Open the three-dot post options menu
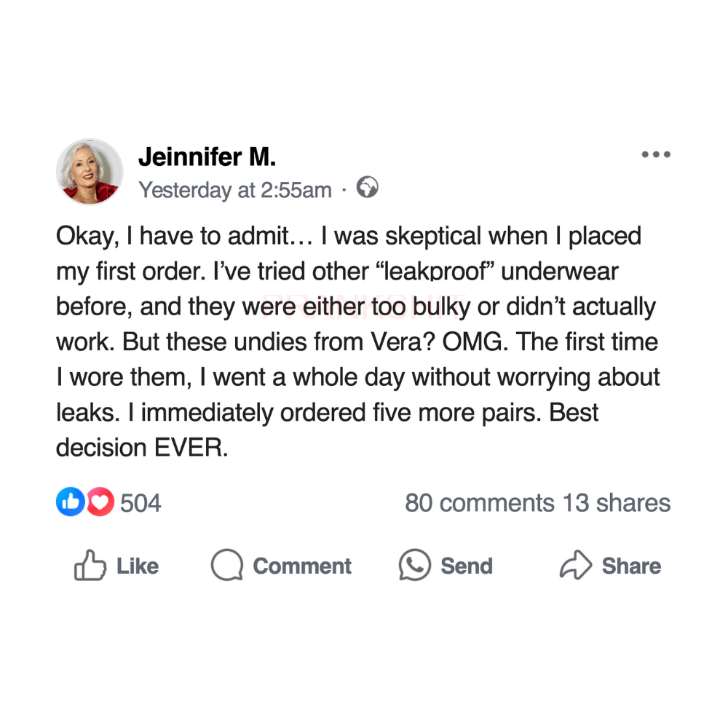The width and height of the screenshot is (728, 728). click(x=655, y=154)
